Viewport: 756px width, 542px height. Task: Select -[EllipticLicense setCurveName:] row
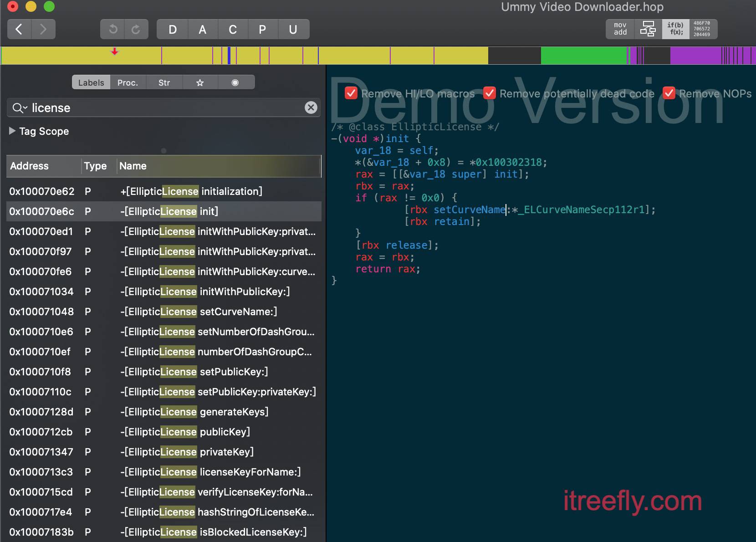pos(164,312)
